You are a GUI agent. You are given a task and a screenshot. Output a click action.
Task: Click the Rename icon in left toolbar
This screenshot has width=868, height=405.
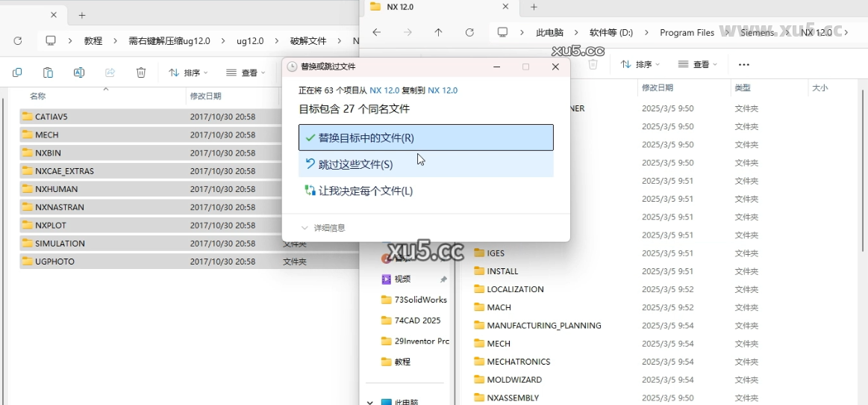[x=79, y=72]
